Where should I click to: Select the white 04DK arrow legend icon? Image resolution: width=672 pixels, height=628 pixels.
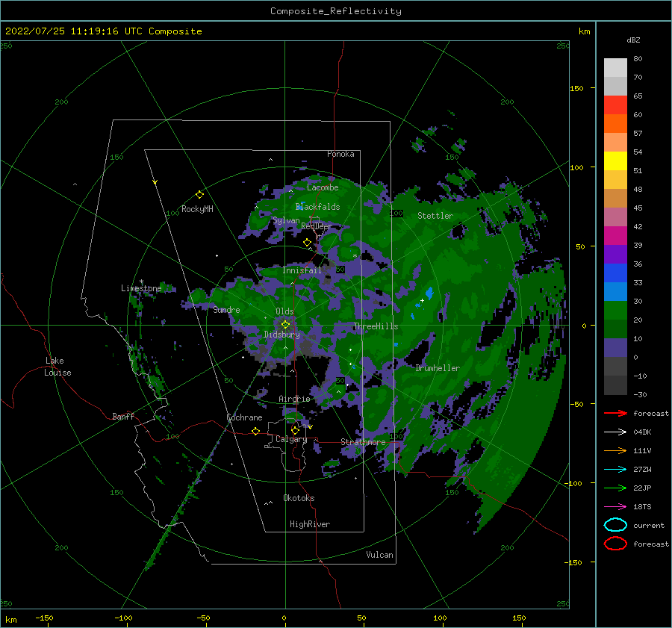pos(615,432)
